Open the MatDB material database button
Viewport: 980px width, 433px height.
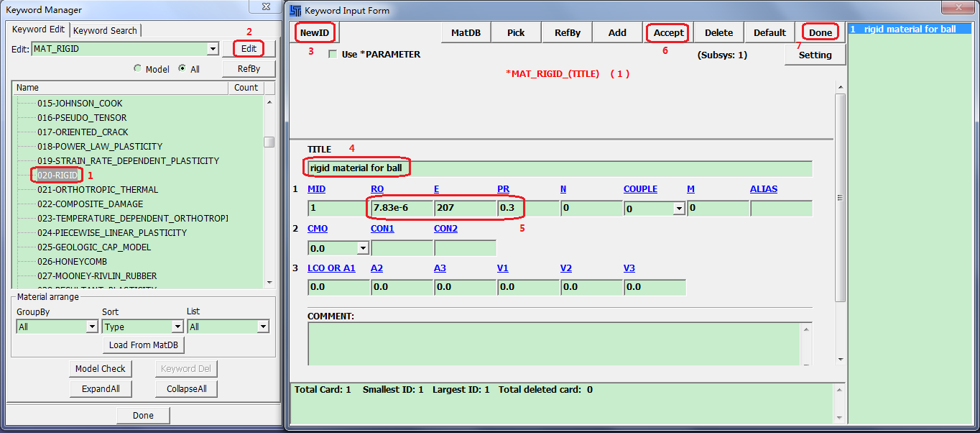coord(466,32)
